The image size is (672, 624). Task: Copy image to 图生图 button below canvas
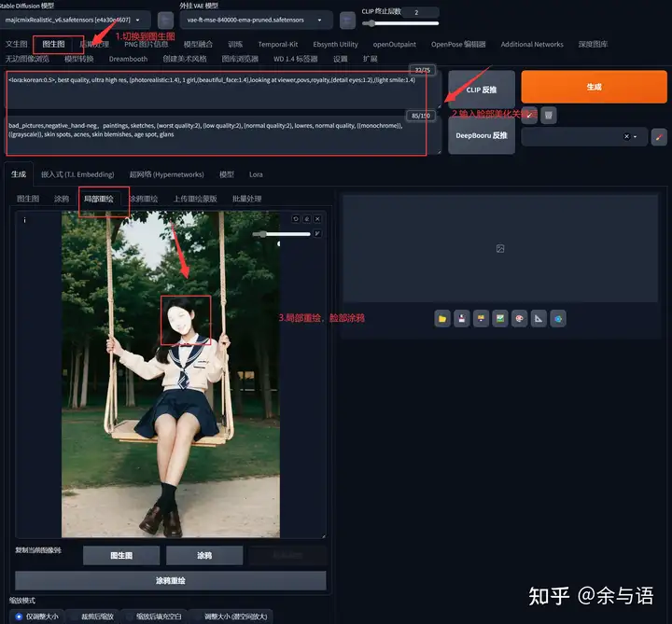coord(121,556)
